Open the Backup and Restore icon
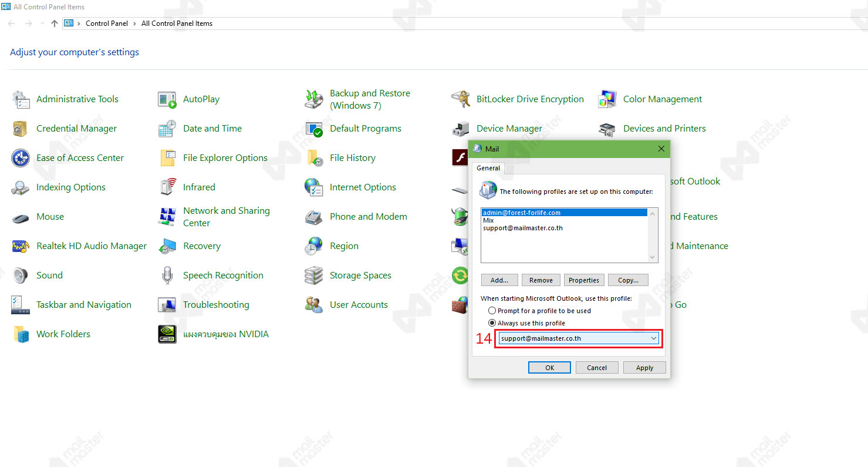Screen dimensions: 868x467 tap(314, 99)
